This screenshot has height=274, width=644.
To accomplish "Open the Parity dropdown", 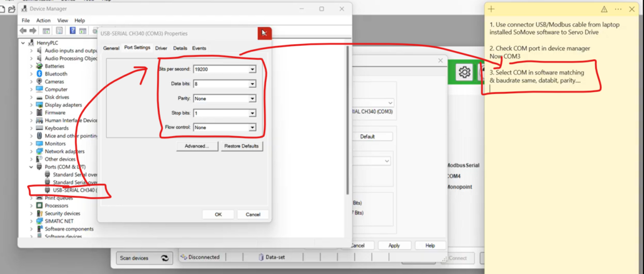I will click(x=252, y=99).
